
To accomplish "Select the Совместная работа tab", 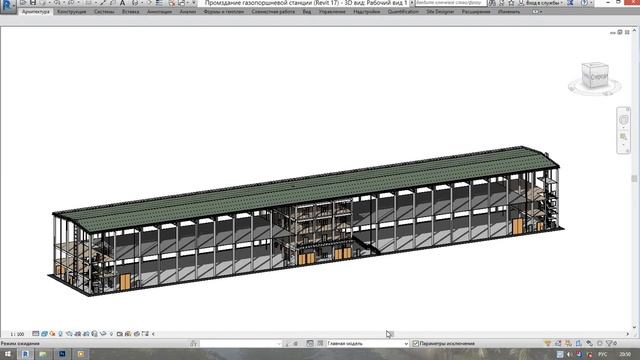I will point(273,12).
